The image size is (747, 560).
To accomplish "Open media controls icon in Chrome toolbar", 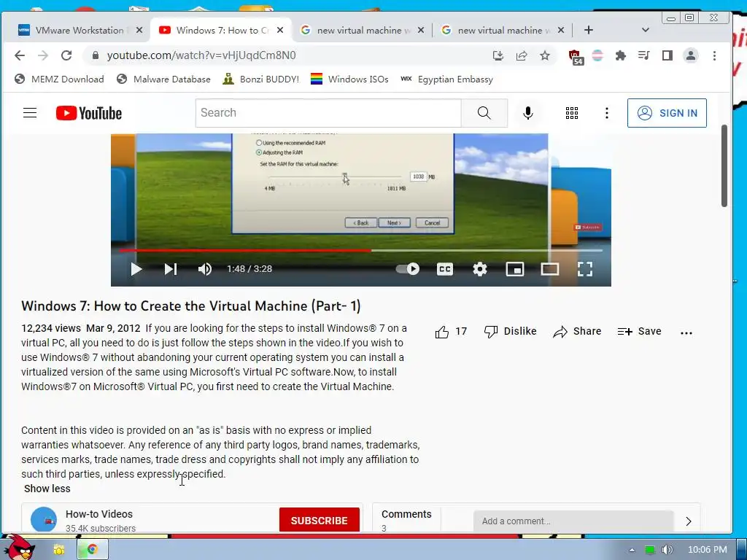I will [x=643, y=55].
